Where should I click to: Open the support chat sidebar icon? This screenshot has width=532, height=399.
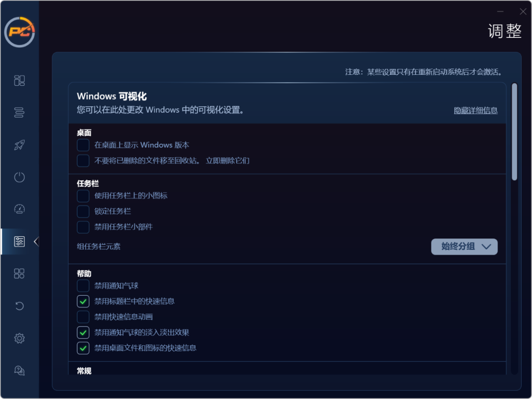click(19, 370)
